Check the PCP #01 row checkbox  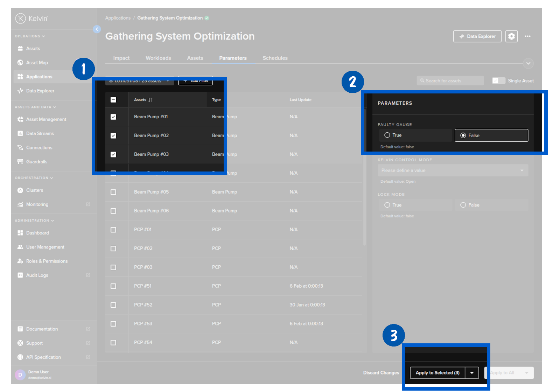113,230
